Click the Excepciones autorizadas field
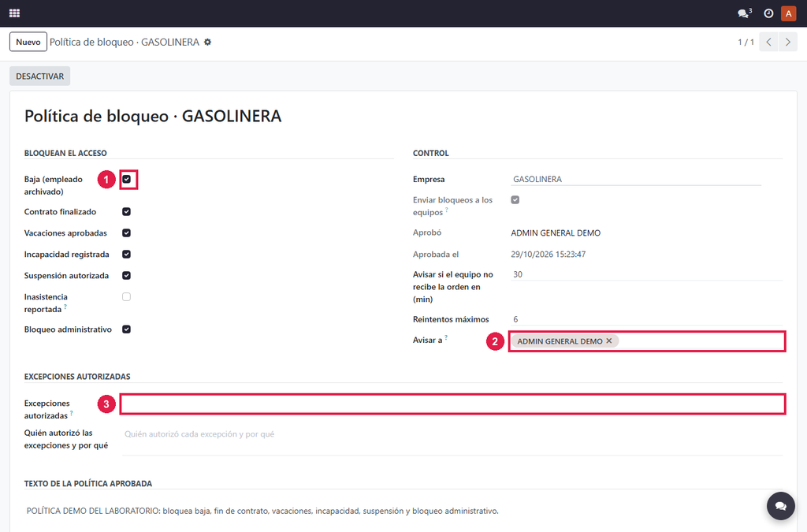 (x=453, y=404)
